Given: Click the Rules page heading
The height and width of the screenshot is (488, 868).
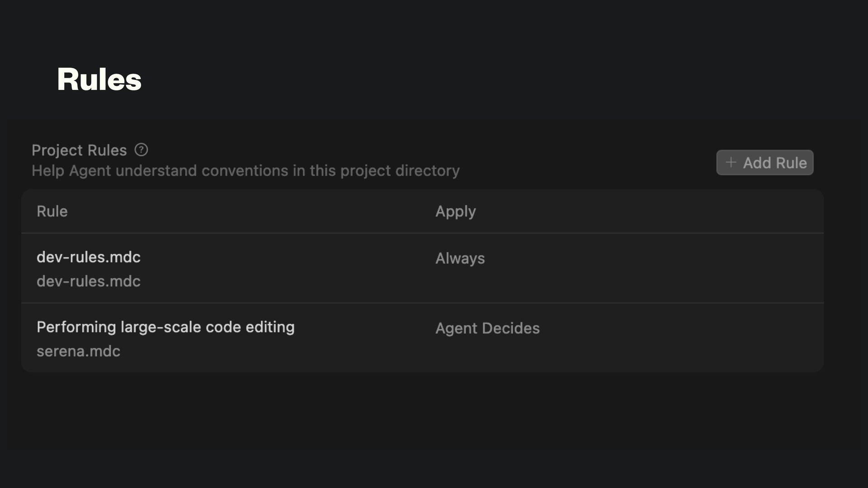Looking at the screenshot, I should click(99, 80).
